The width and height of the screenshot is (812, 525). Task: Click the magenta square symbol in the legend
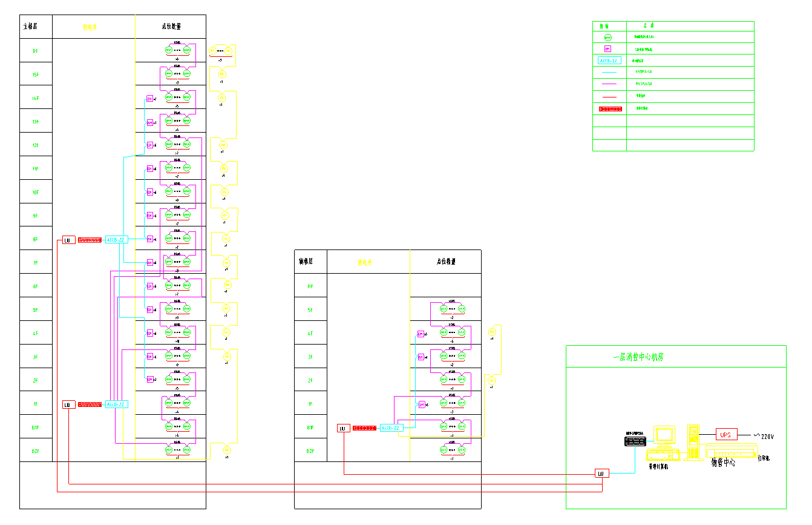pyautogui.click(x=608, y=48)
